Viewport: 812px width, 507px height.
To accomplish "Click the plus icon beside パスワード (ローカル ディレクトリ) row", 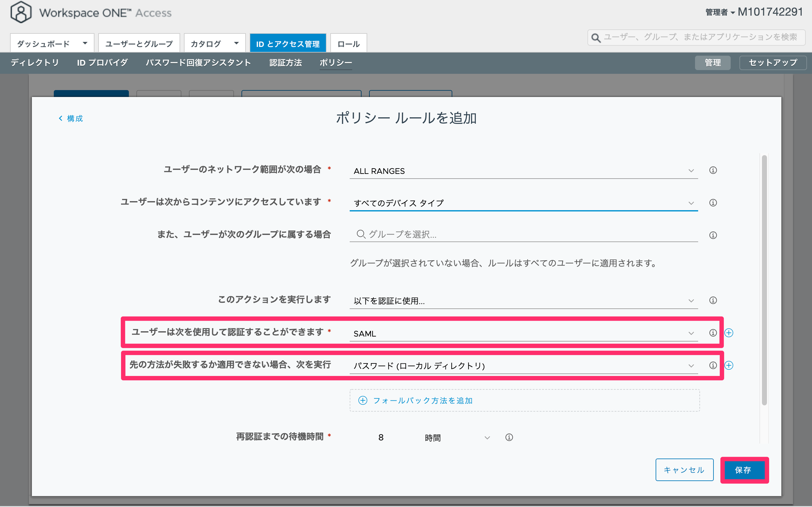I will pyautogui.click(x=728, y=365).
